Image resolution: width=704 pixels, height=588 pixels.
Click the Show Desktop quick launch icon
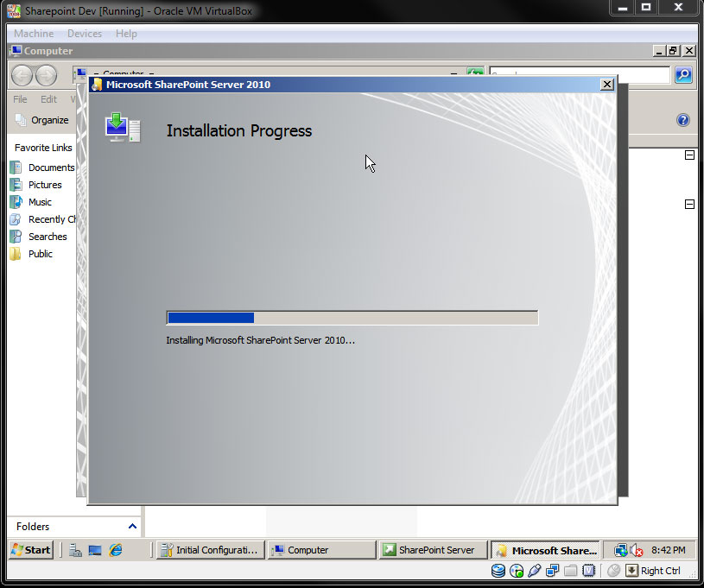click(95, 550)
